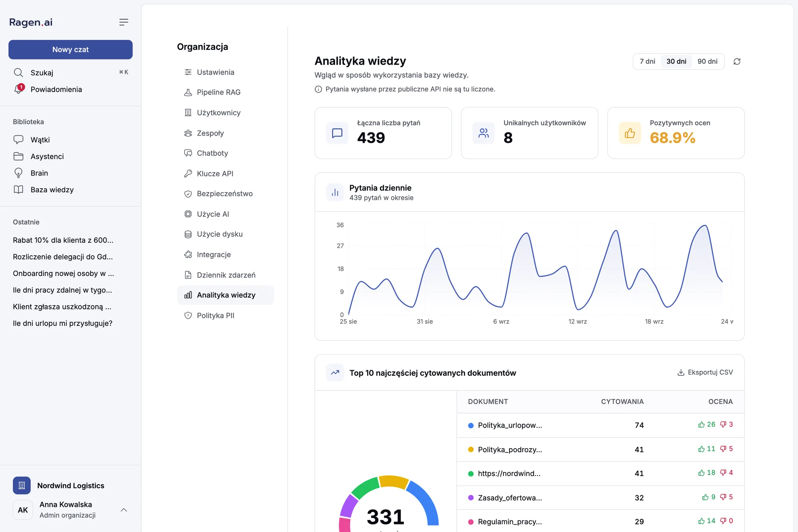Click the 26 thumbs-up count for Polityka_urlopow
Screen dimensions: 798x532
707,425
